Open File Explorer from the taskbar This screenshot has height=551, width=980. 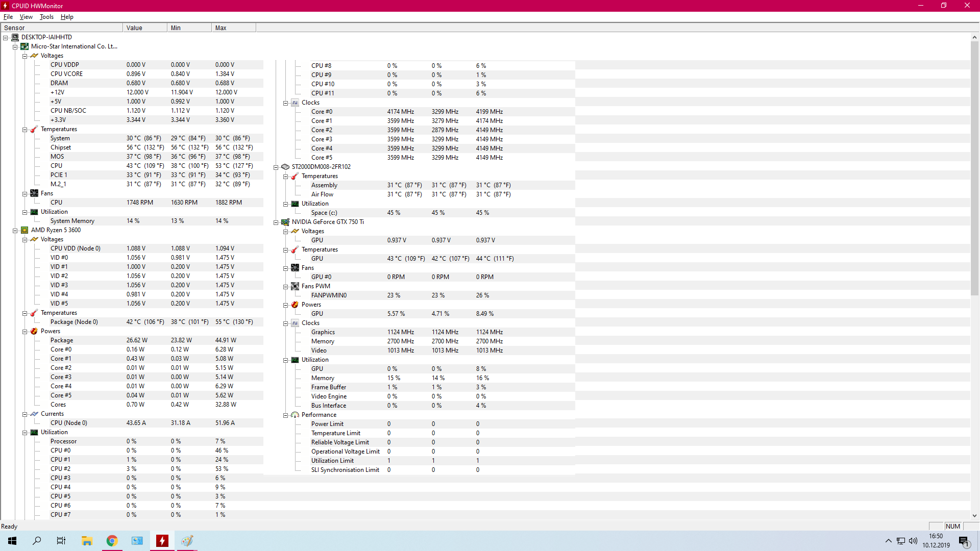pos(87,541)
